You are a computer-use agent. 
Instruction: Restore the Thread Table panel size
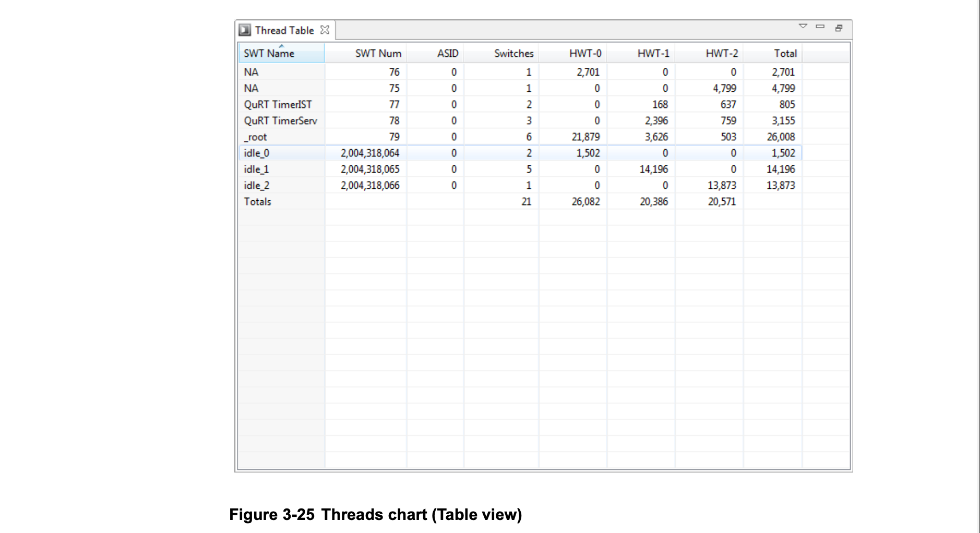[x=839, y=28]
